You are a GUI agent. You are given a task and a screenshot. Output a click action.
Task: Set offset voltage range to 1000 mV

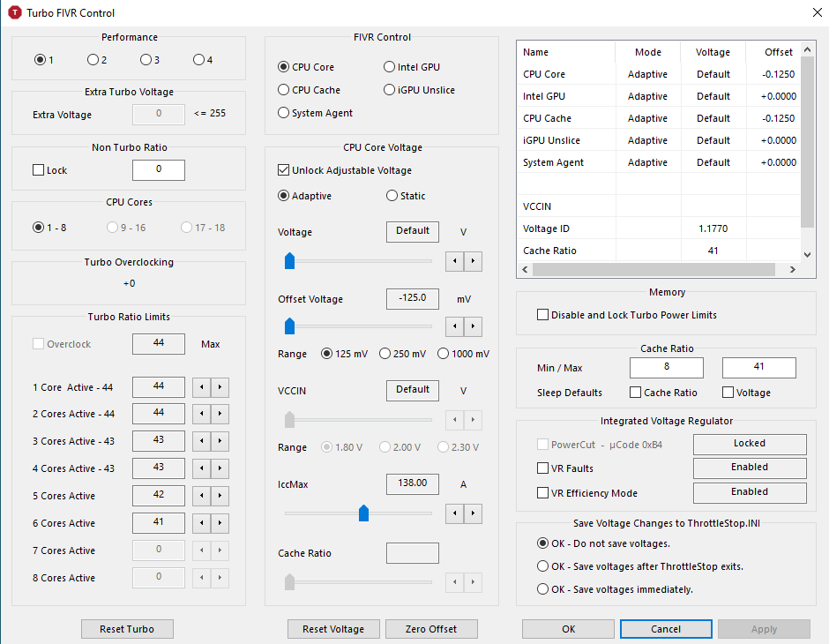tap(463, 354)
